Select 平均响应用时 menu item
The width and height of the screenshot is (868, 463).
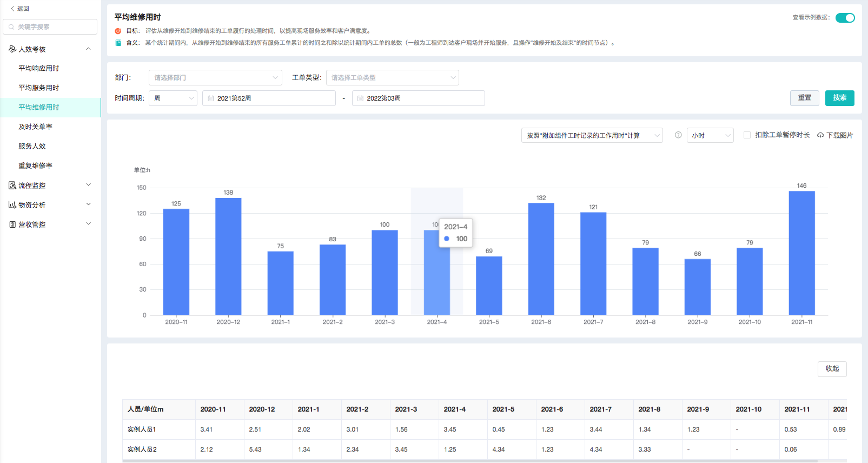50,68
